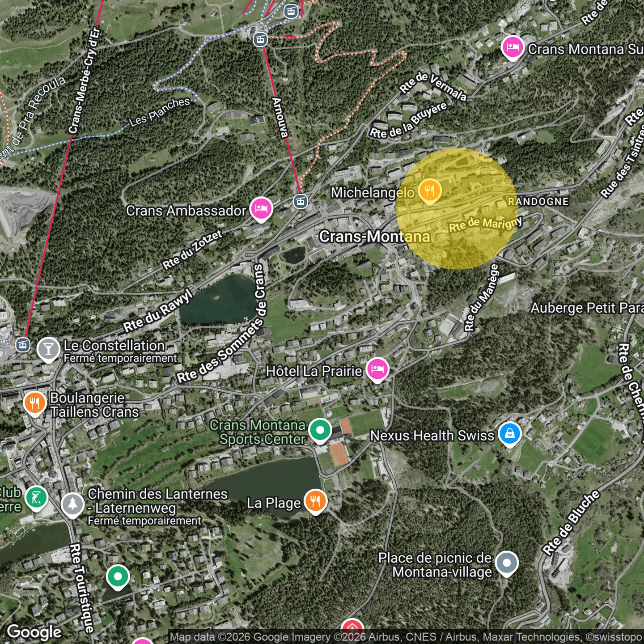The image size is (644, 644).
Task: Open the Michelangelo restaurant pin
Action: [x=429, y=191]
